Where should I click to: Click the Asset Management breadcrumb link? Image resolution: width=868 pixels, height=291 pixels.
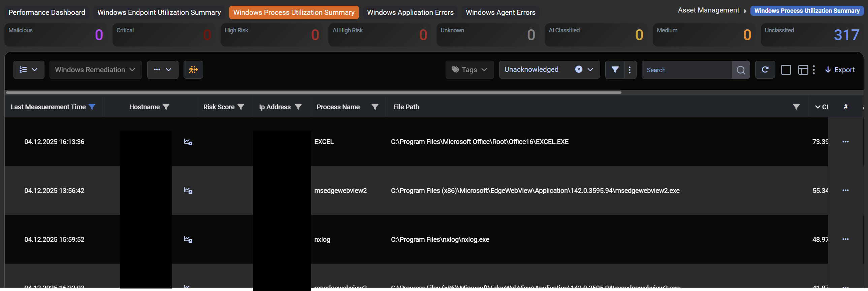(708, 10)
